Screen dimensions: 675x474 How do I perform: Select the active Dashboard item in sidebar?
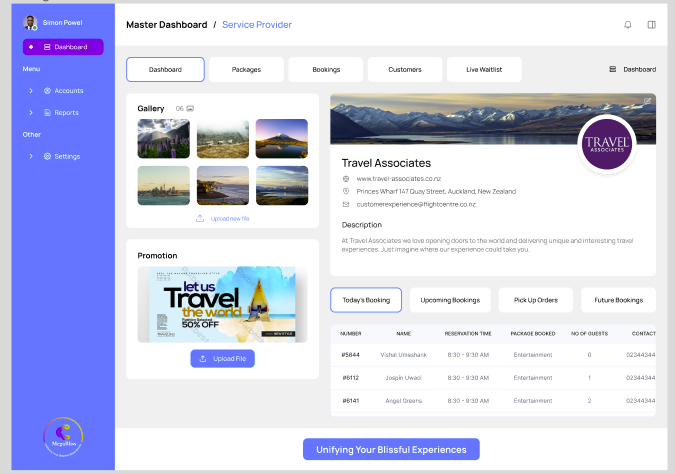(63, 47)
